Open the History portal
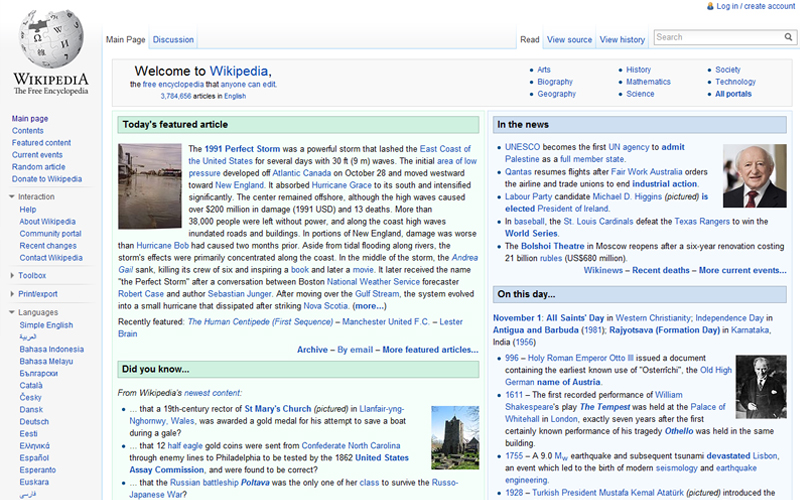 (638, 69)
